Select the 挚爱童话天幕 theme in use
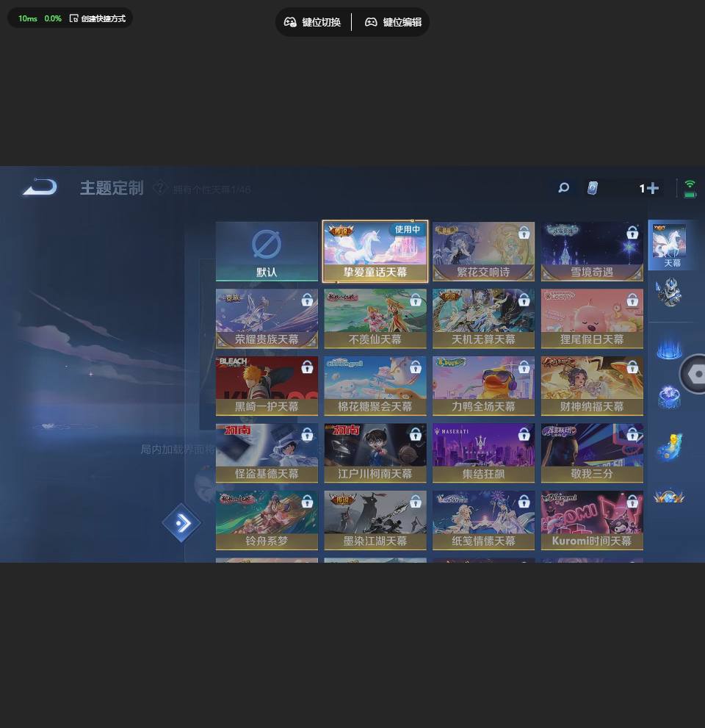 (x=375, y=251)
